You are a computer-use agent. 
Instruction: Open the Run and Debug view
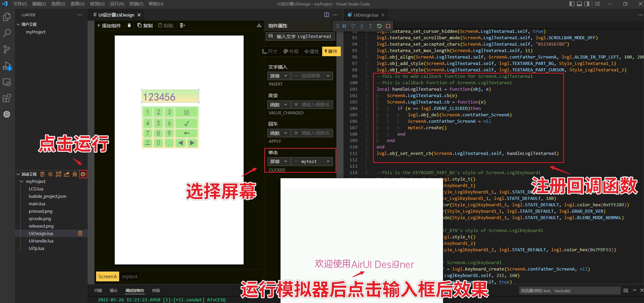click(7, 66)
